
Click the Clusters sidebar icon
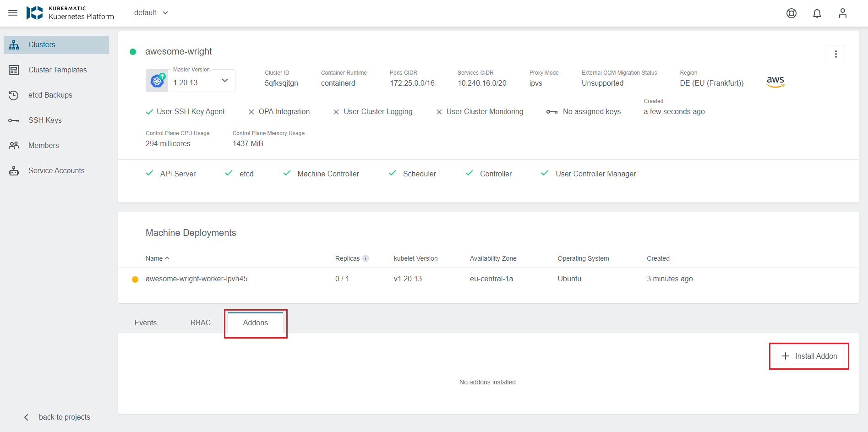14,45
